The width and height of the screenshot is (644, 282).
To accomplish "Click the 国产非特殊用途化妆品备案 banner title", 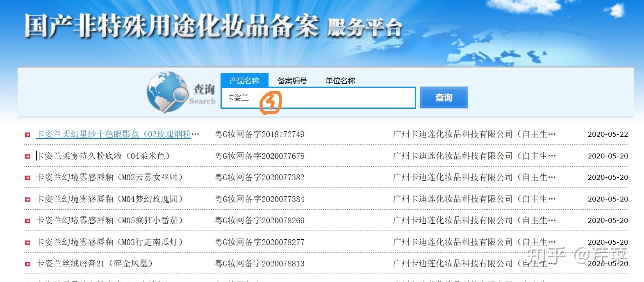I will click(x=171, y=26).
